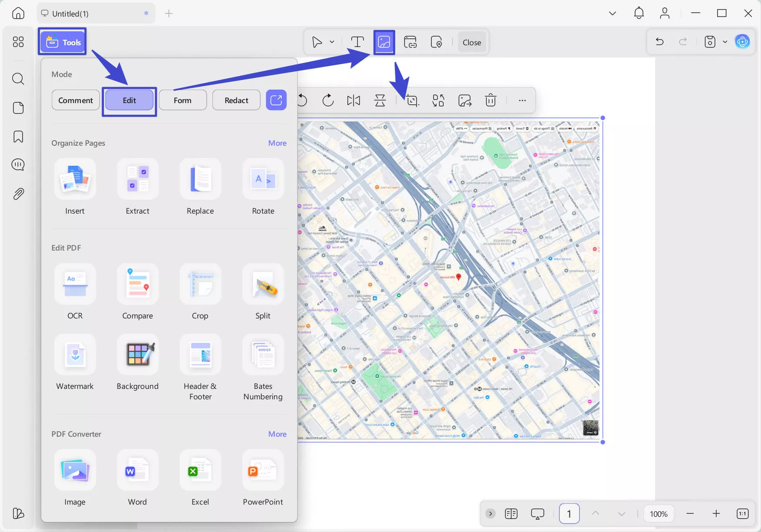Switch to Edit mode
The image size is (761, 532).
click(129, 100)
